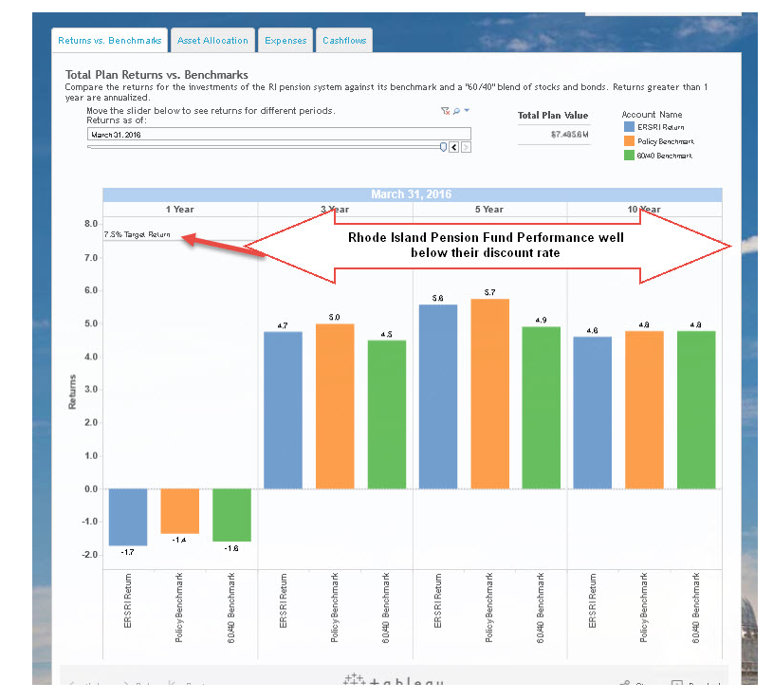Click the $7,485.6M plan value
Viewport: 773px width, 700px height.
click(x=569, y=135)
